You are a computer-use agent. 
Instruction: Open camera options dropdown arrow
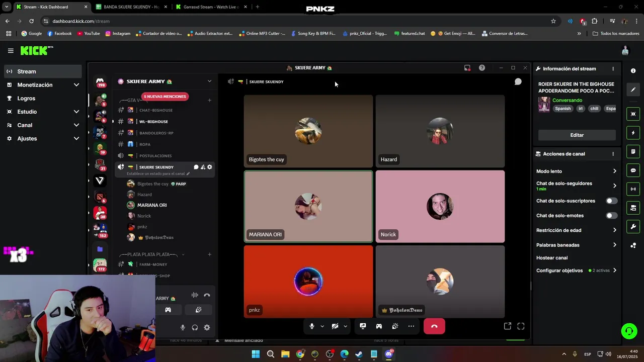click(345, 326)
